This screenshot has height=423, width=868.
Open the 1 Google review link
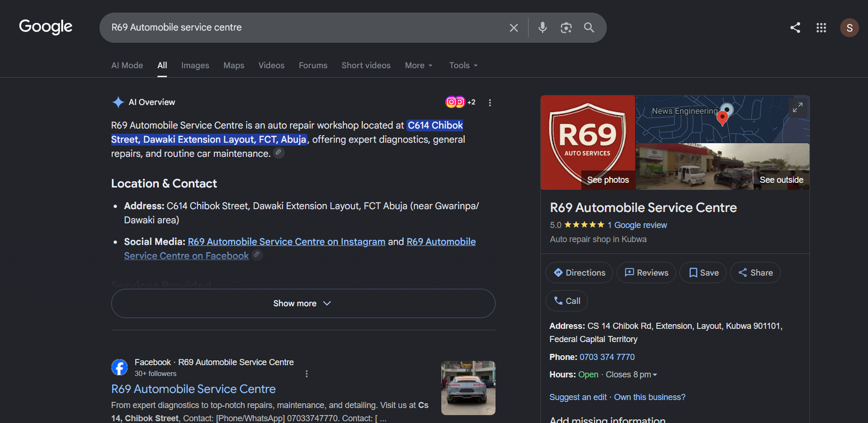tap(637, 225)
